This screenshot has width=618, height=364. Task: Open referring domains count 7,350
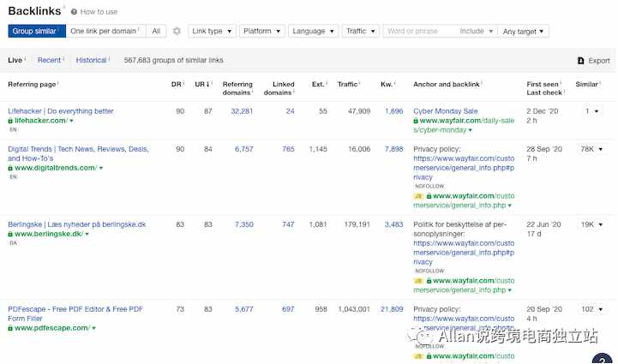(x=244, y=224)
